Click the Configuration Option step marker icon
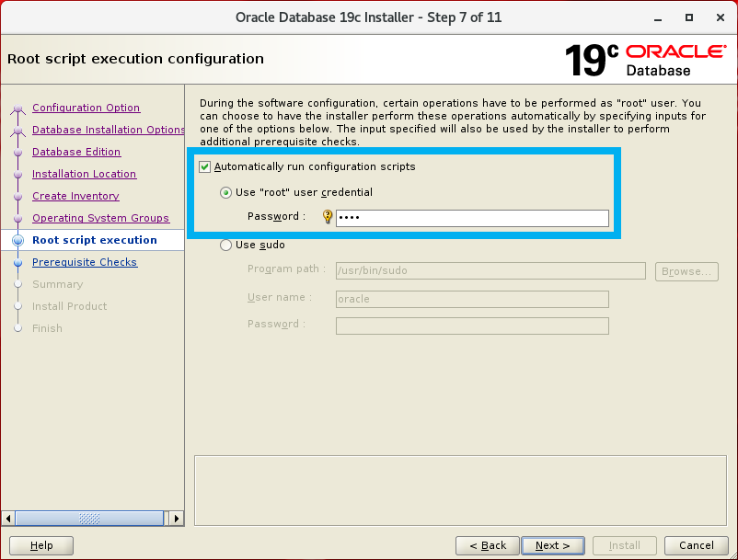This screenshot has width=738, height=560. pos(17,109)
